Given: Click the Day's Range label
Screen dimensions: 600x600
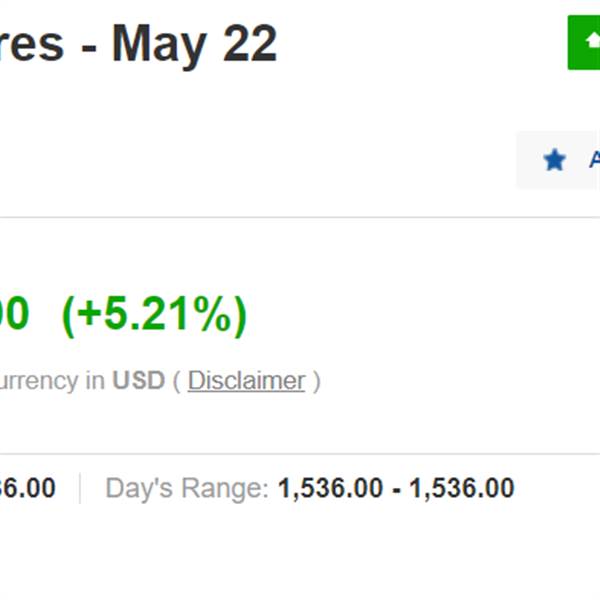Looking at the screenshot, I should click(x=187, y=489).
